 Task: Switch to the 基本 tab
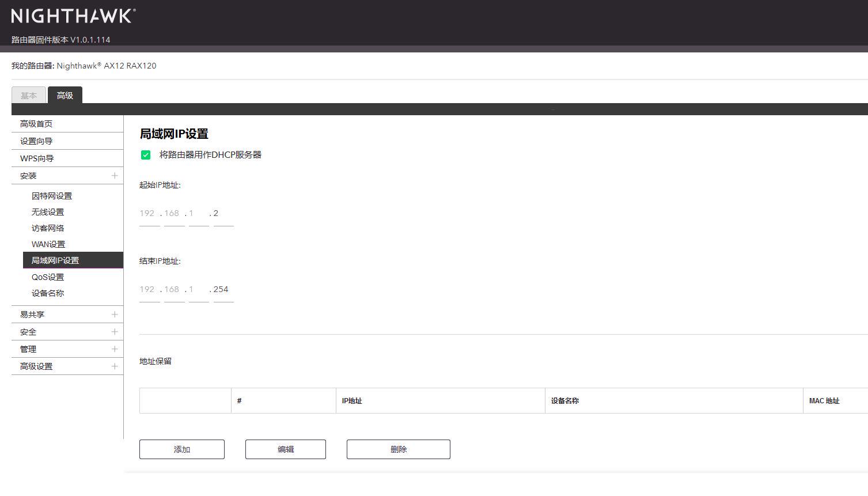(28, 95)
